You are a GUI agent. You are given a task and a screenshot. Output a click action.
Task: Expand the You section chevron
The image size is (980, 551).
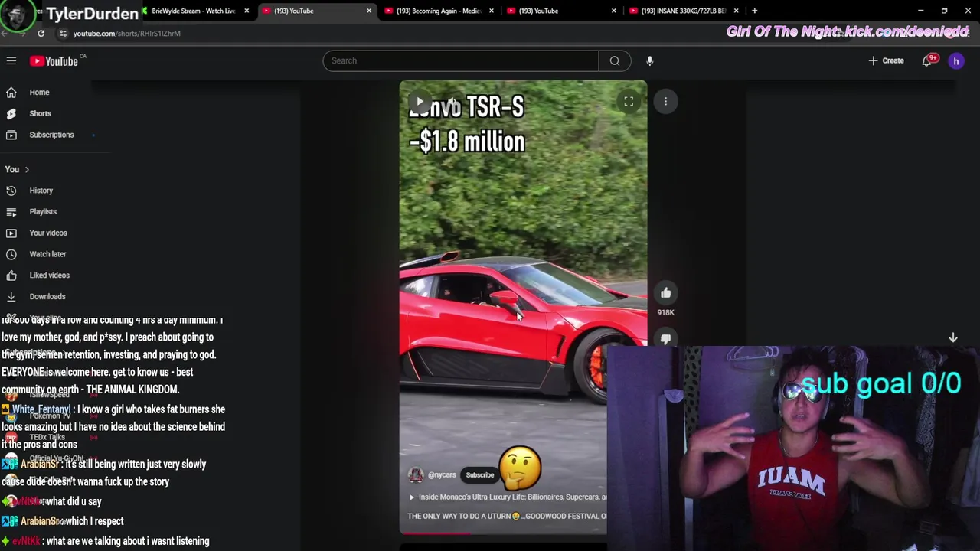27,169
